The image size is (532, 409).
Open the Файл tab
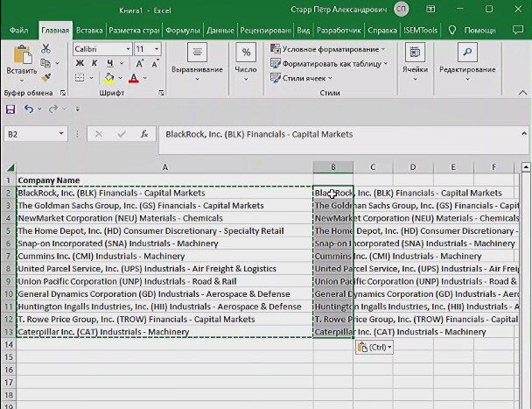coord(19,31)
